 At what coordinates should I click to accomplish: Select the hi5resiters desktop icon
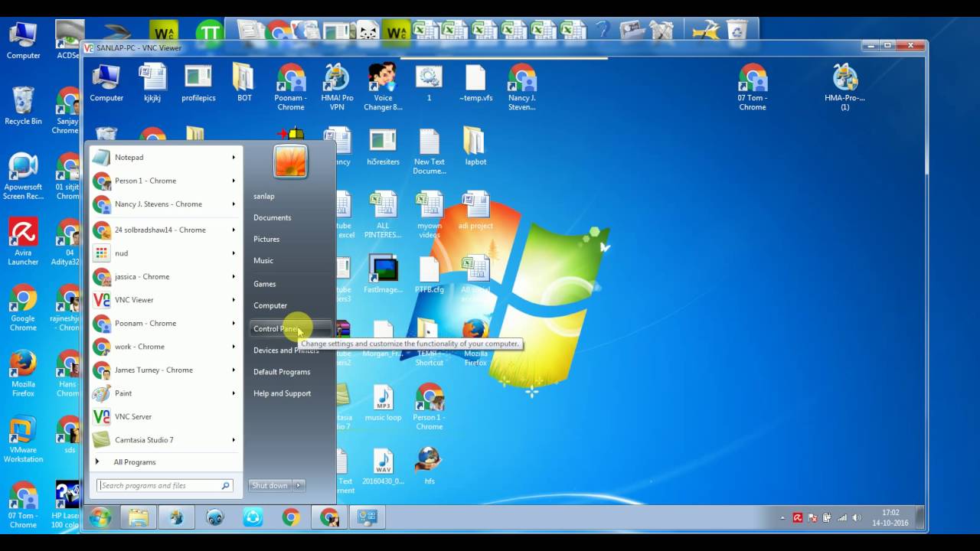(x=383, y=148)
